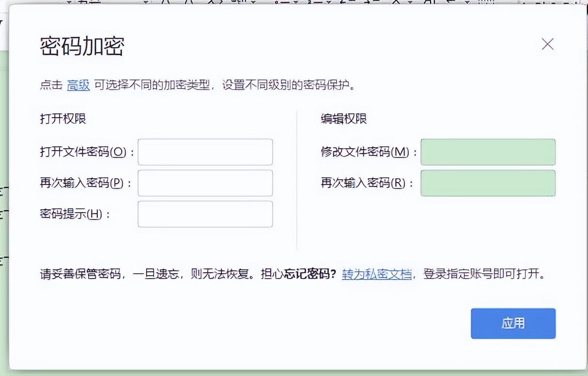Select the 修改文件密码 field
This screenshot has width=588, height=376.
pos(488,152)
